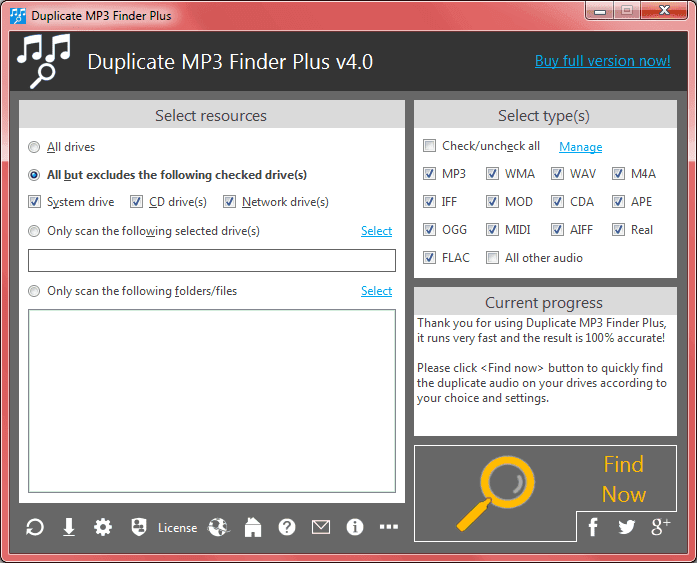Image resolution: width=697 pixels, height=563 pixels.
Task: Click Select link for folders/files
Action: (377, 291)
